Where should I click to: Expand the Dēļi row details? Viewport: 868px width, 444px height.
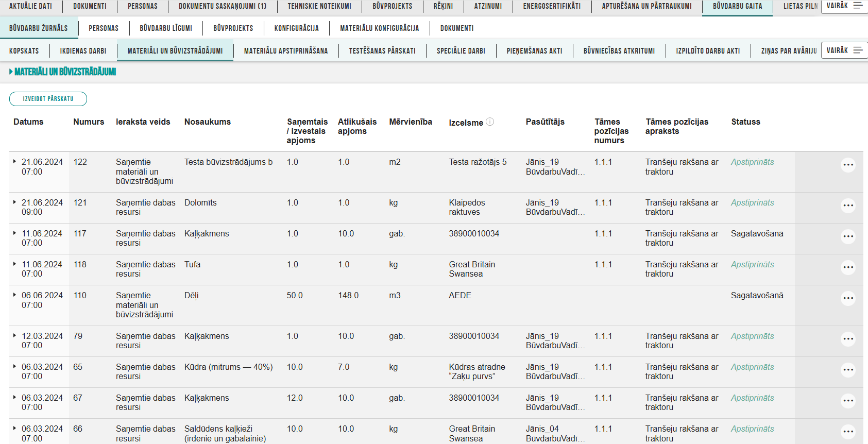coord(14,295)
